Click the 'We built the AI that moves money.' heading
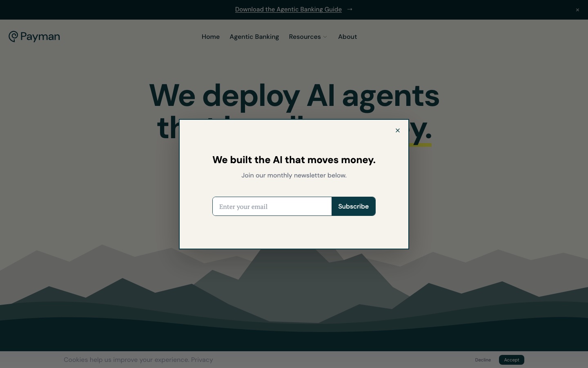 (x=294, y=160)
